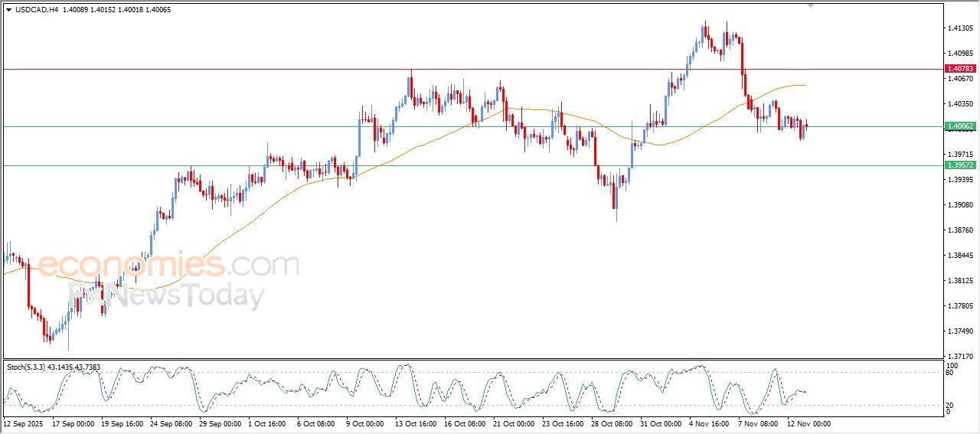Click the 1.41305 price scale value

coord(960,28)
